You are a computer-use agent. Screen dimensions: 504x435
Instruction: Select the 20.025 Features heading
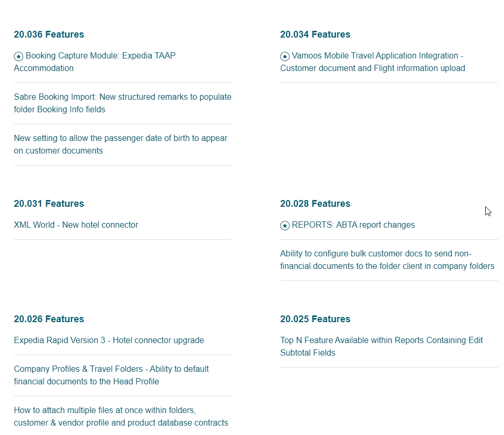click(x=315, y=319)
